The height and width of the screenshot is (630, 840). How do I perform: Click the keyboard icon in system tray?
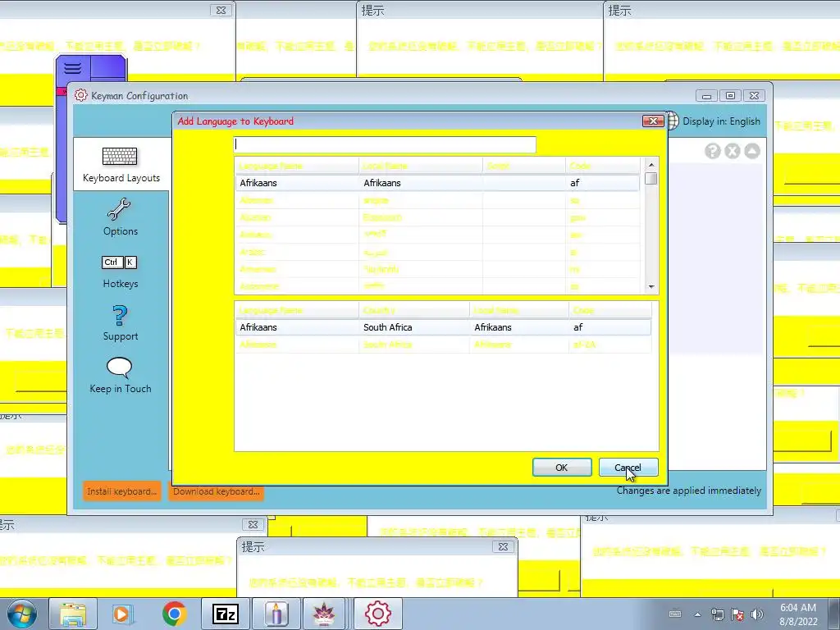(675, 614)
